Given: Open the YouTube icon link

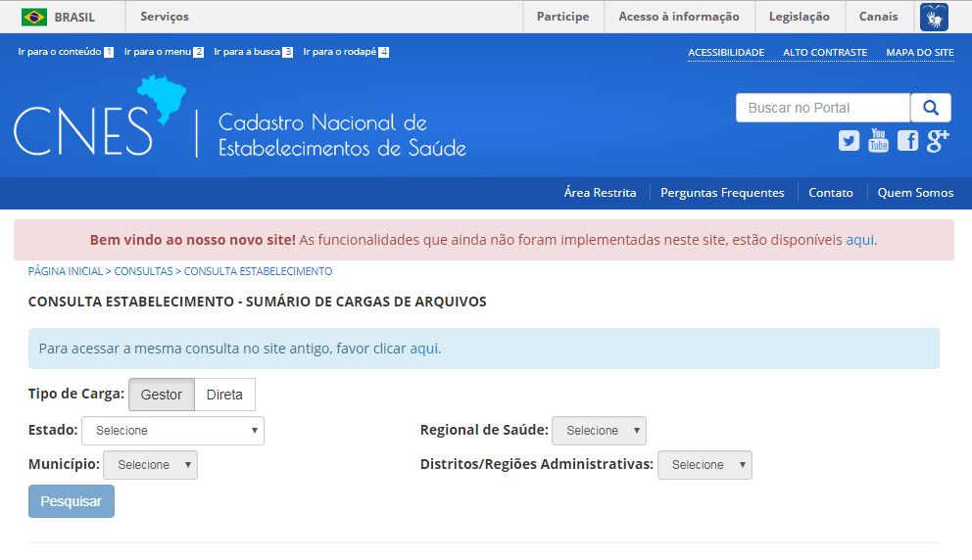Looking at the screenshot, I should tap(878, 140).
